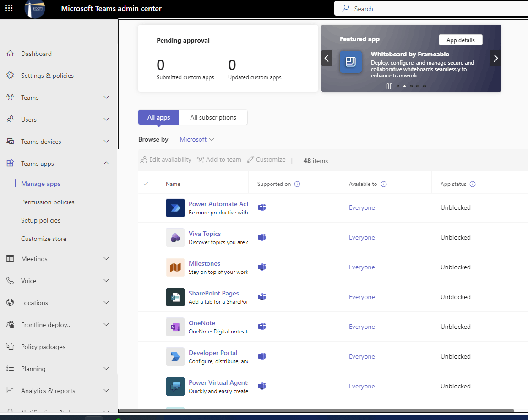
Task: Click the Planning list icon
Action: coord(10,368)
